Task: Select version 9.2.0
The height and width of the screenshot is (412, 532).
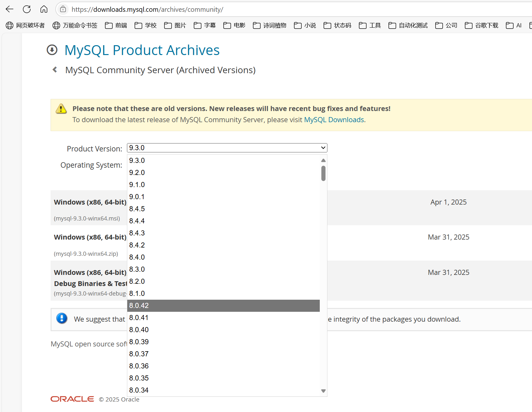Action: tap(223, 172)
